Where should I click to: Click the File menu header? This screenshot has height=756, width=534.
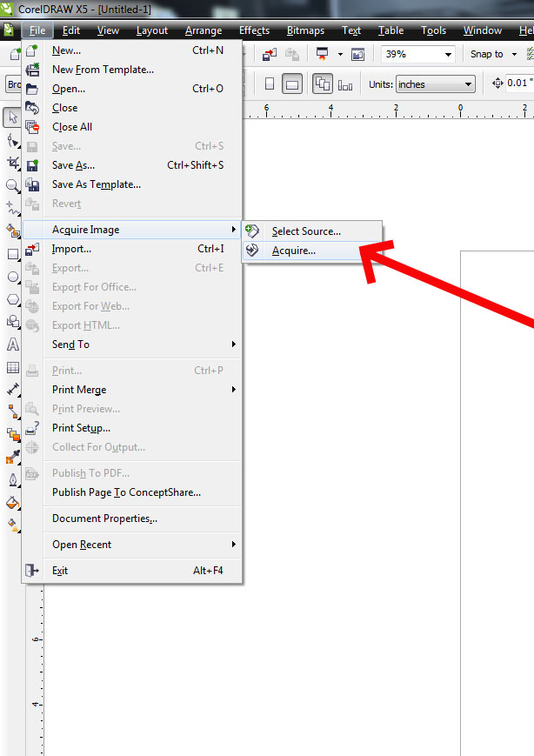coord(37,30)
